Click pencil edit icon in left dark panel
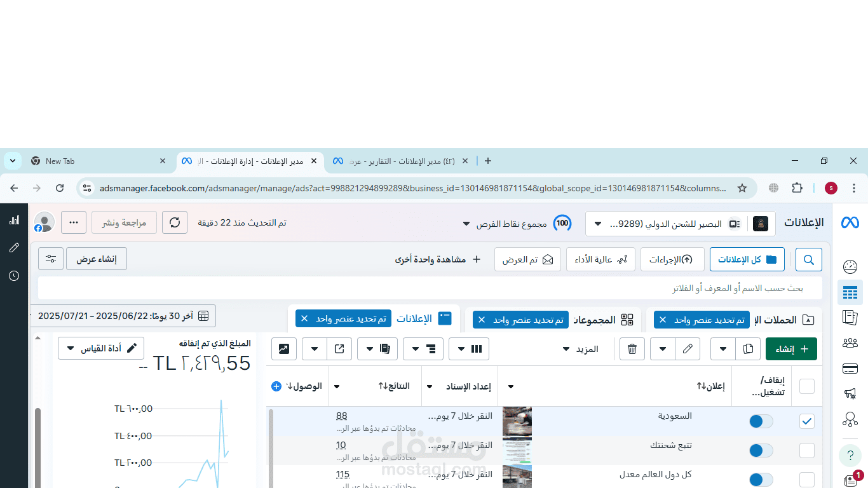The width and height of the screenshot is (868, 488). 14,248
